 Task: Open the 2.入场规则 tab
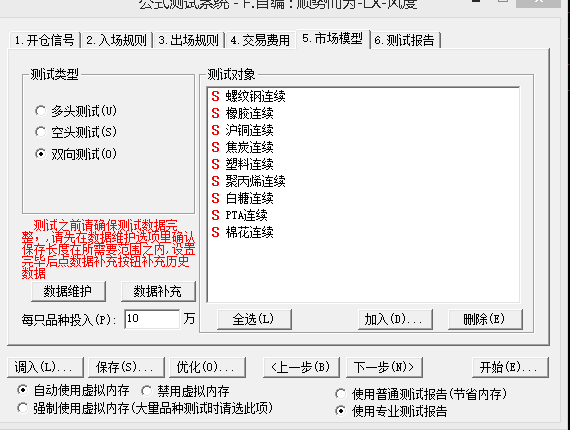pyautogui.click(x=116, y=40)
